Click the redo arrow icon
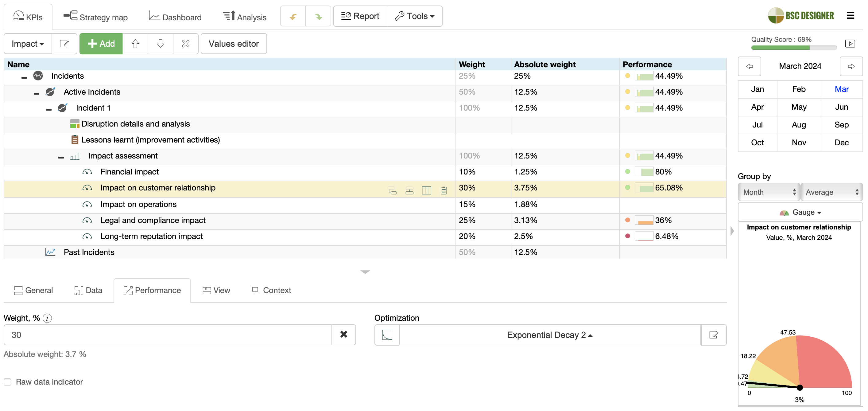 click(x=318, y=16)
